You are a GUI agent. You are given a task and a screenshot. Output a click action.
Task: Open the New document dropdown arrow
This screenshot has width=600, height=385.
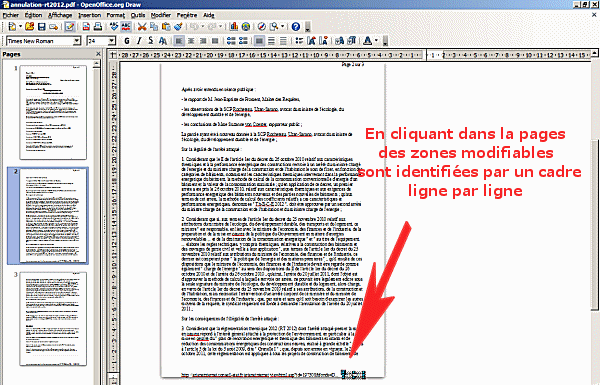click(x=20, y=26)
